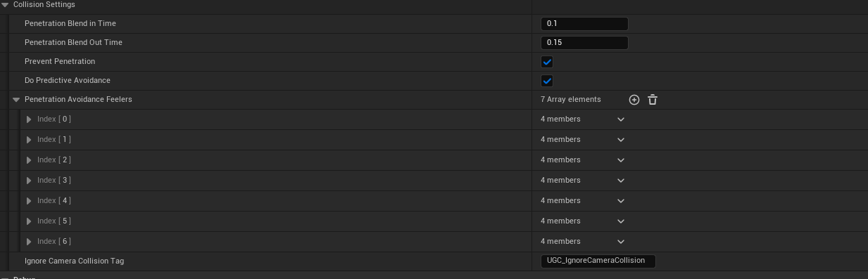Open Index 4 element options dropdown

tap(621, 201)
